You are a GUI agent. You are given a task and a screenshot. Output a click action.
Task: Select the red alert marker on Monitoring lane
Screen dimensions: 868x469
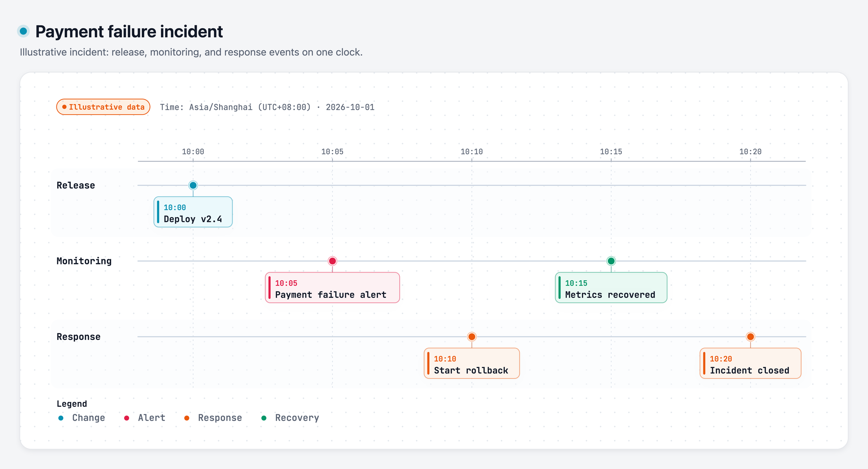coord(332,261)
